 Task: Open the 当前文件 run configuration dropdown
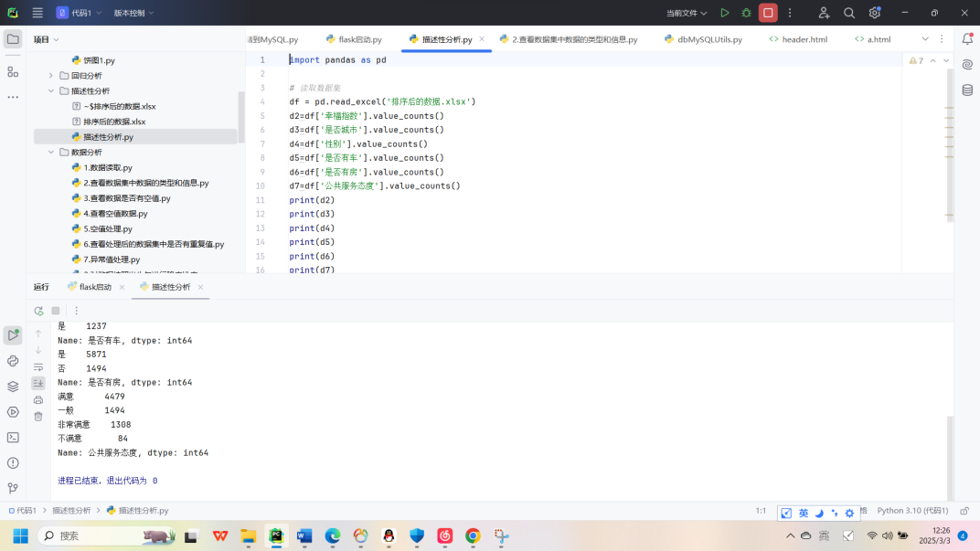687,13
